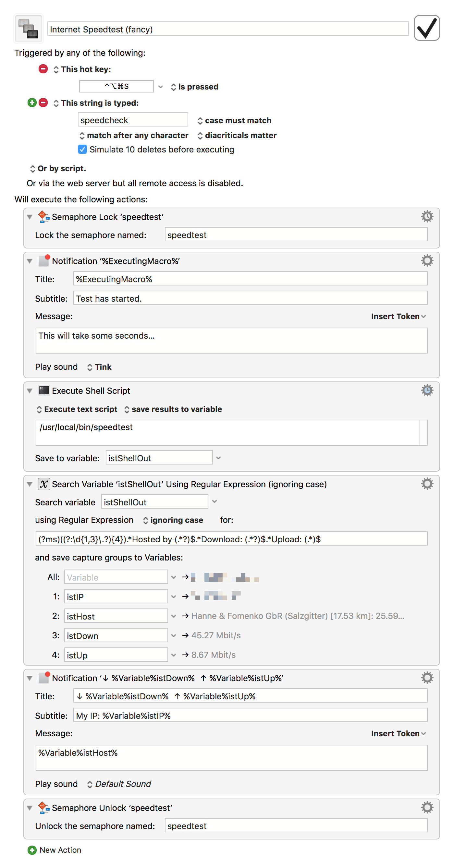Image resolution: width=453 pixels, height=868 pixels.
Task: Open the 'Execute text script' popup
Action: pos(77,409)
